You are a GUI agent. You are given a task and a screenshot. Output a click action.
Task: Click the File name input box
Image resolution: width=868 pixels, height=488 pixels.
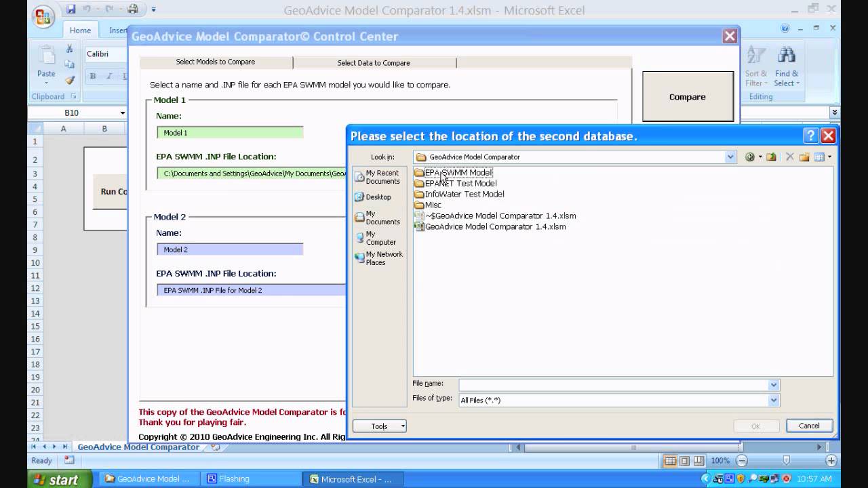point(614,385)
